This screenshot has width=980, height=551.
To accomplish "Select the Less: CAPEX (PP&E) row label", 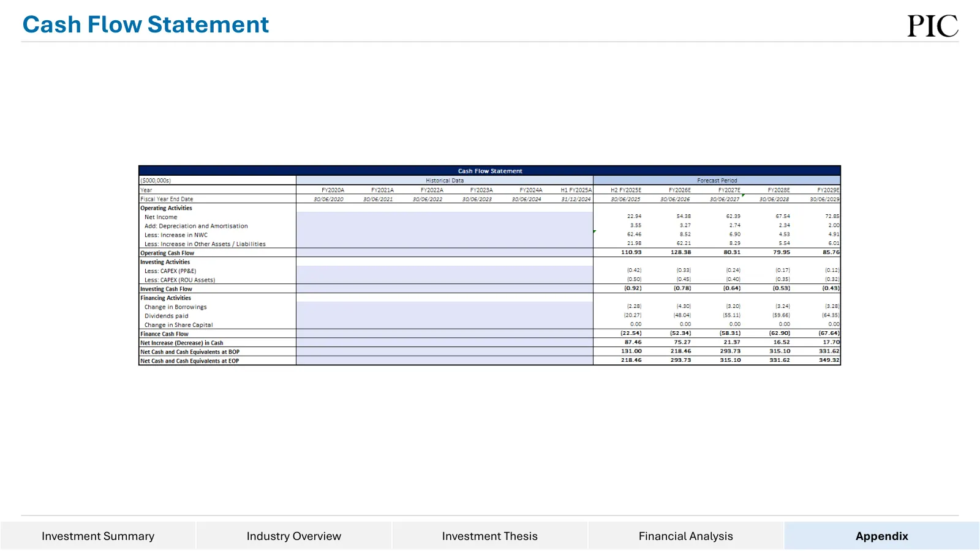I will 170,271.
